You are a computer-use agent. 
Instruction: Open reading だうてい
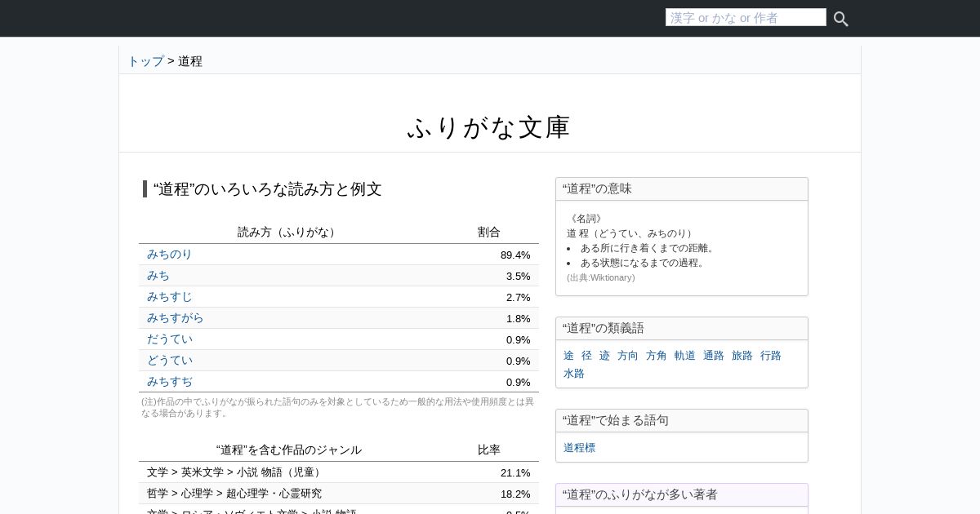click(169, 339)
